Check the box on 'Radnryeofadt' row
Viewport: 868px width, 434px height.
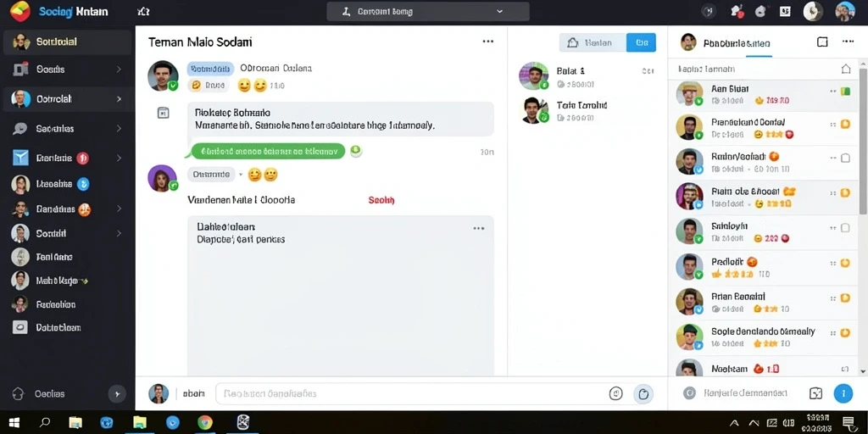[x=845, y=158]
